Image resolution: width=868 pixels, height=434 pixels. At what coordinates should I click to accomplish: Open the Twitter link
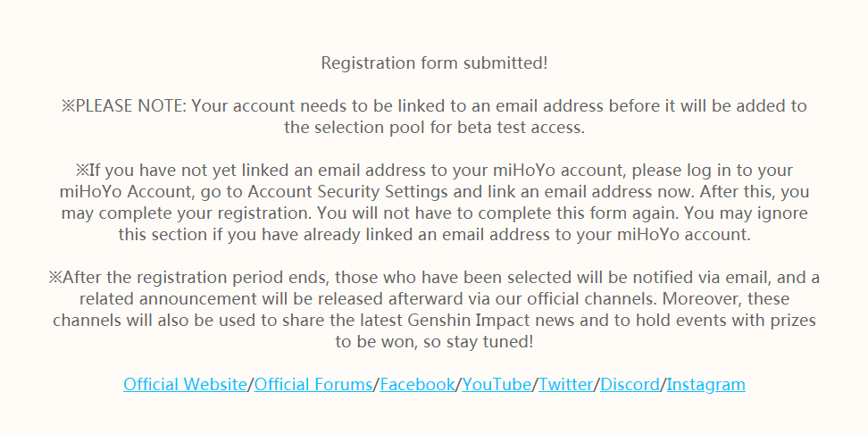point(566,384)
